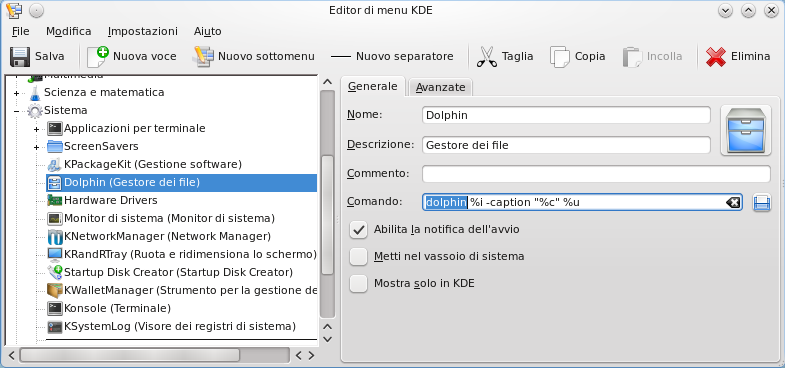The height and width of the screenshot is (368, 785).
Task: Switch to the Avanzate tab
Action: [x=441, y=87]
